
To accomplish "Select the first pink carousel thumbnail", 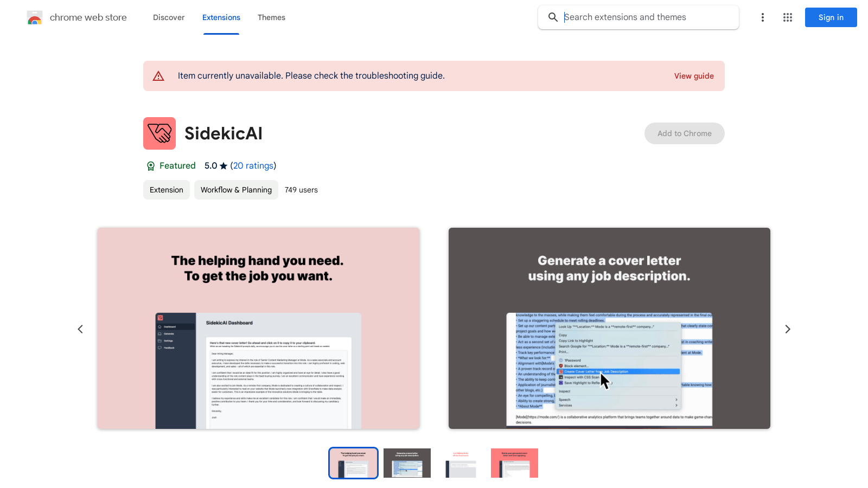I will (x=353, y=463).
